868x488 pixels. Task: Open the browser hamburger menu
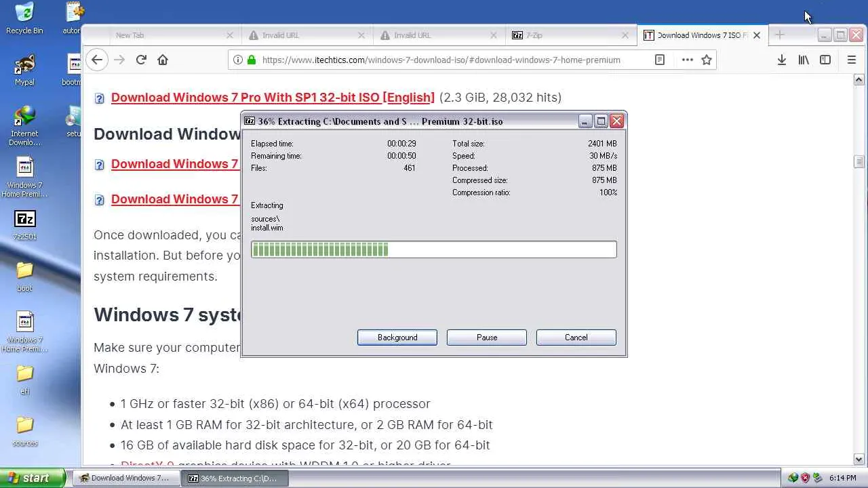(x=852, y=60)
